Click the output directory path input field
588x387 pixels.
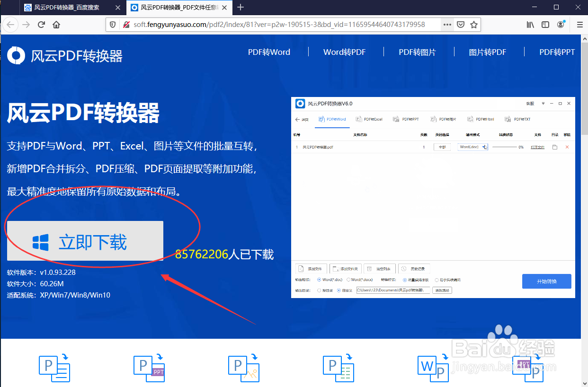click(394, 290)
